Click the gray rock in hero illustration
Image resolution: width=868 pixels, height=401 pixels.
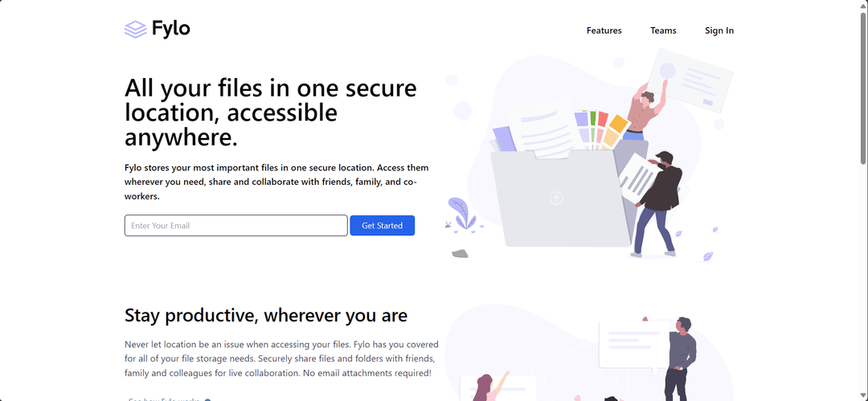click(460, 254)
